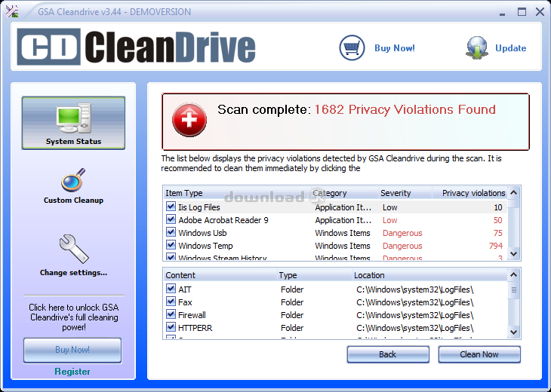Sort by Category column header

pyautogui.click(x=344, y=193)
